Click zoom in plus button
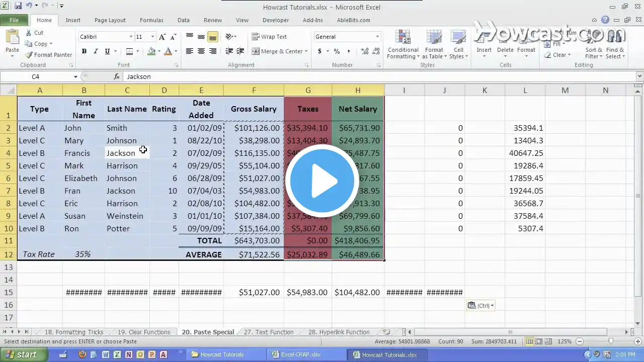The width and height of the screenshot is (644, 362). click(637, 341)
